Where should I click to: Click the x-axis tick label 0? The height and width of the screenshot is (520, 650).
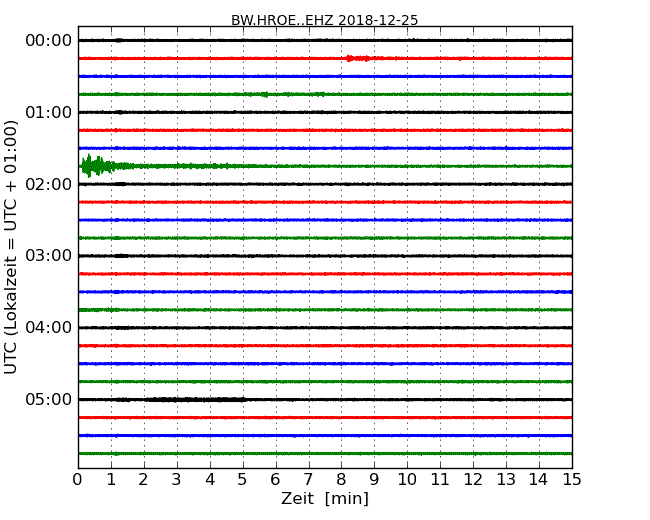tap(78, 480)
